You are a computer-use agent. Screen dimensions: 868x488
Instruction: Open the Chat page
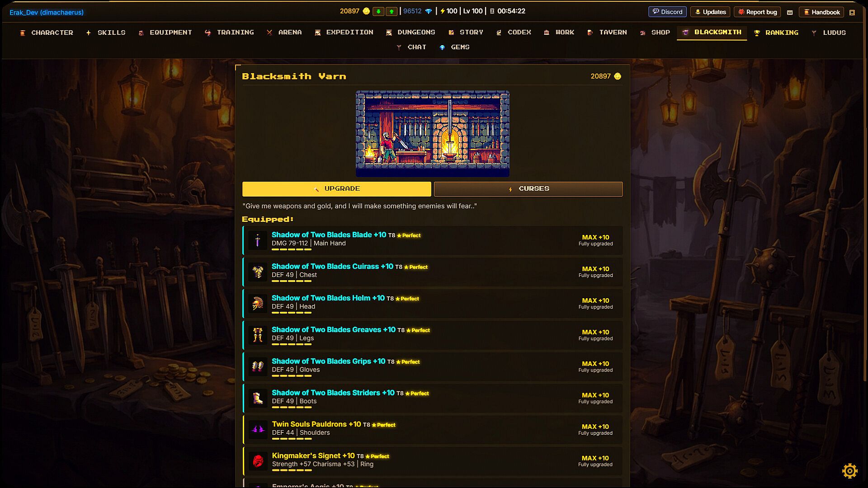tap(411, 47)
